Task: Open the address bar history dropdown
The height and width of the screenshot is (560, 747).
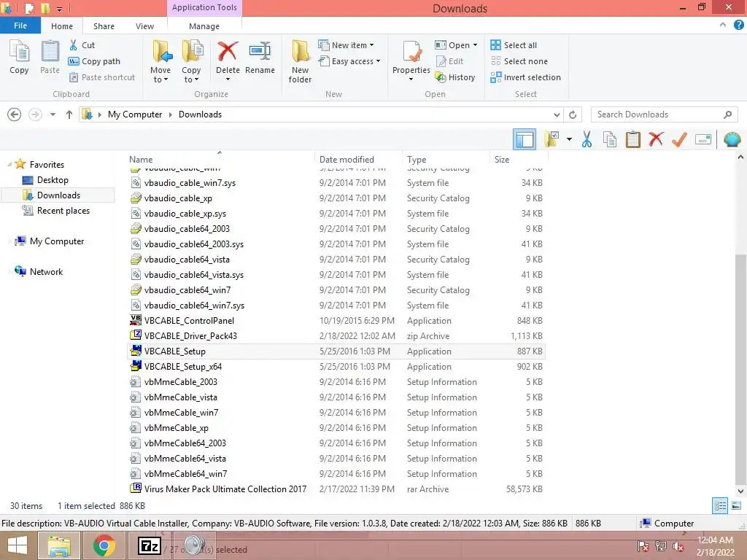Action: click(557, 114)
